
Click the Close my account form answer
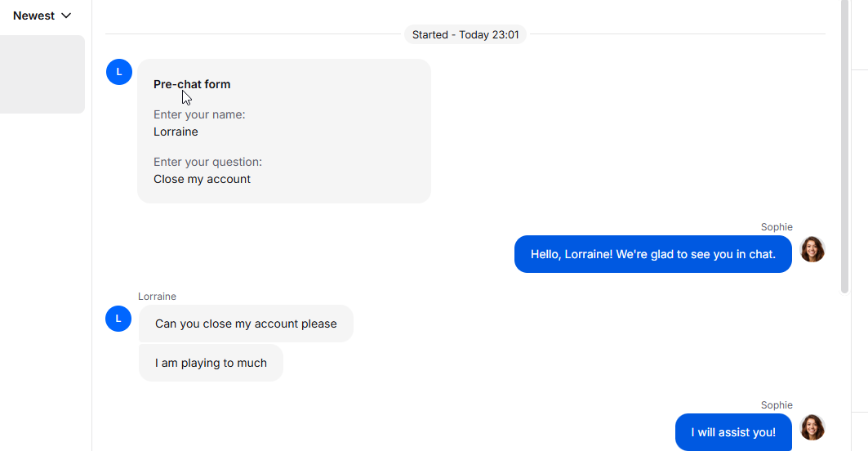[x=202, y=179]
